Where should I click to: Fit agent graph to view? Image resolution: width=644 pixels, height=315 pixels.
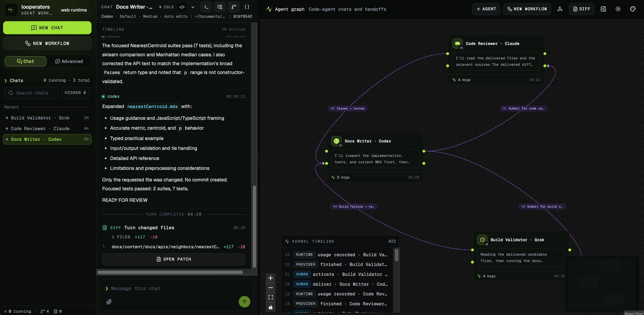coord(270,297)
